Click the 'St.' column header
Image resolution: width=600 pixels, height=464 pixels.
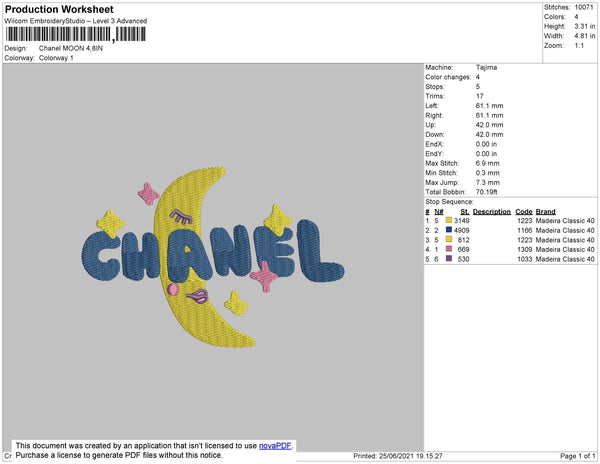(x=465, y=212)
